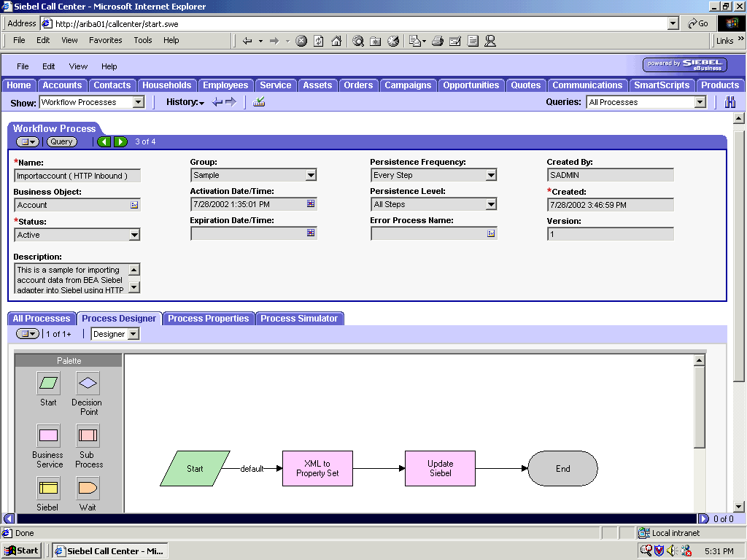Click the next record arrow near 3 of 4
The width and height of the screenshot is (747, 560).
click(x=120, y=141)
